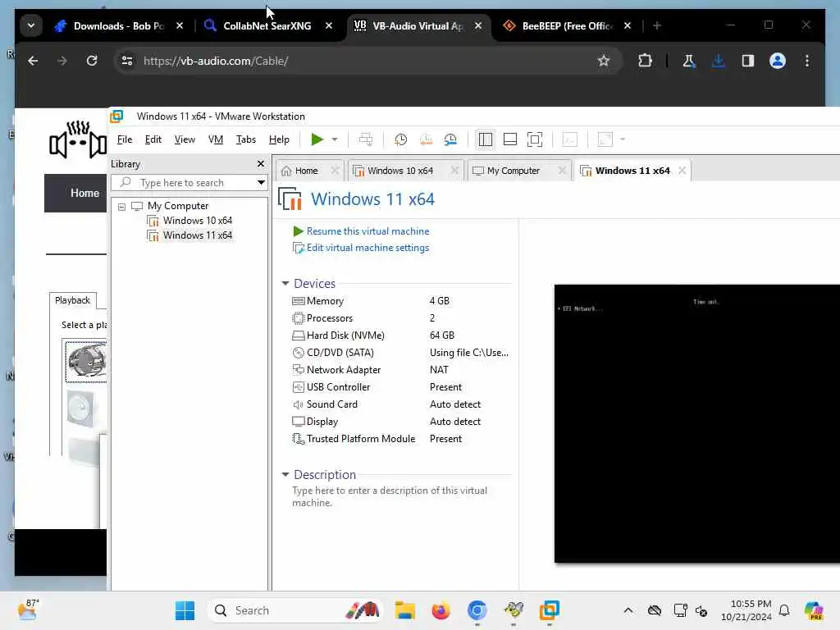This screenshot has width=840, height=630.
Task: Open a new browser tab
Action: click(x=657, y=25)
